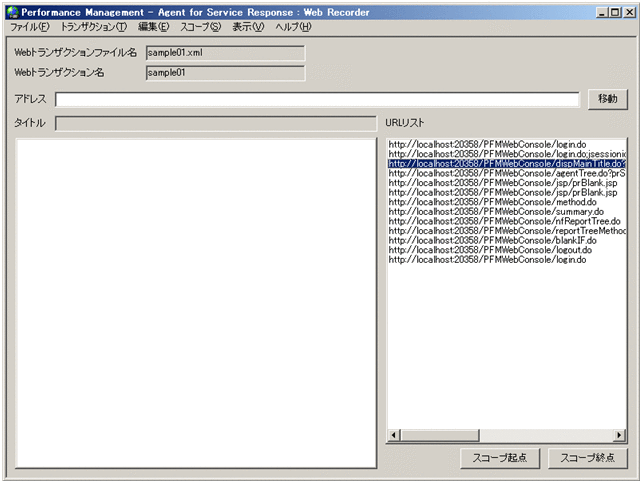Maximize the Web Recorder window
The height and width of the screenshot is (484, 644).
point(614,12)
